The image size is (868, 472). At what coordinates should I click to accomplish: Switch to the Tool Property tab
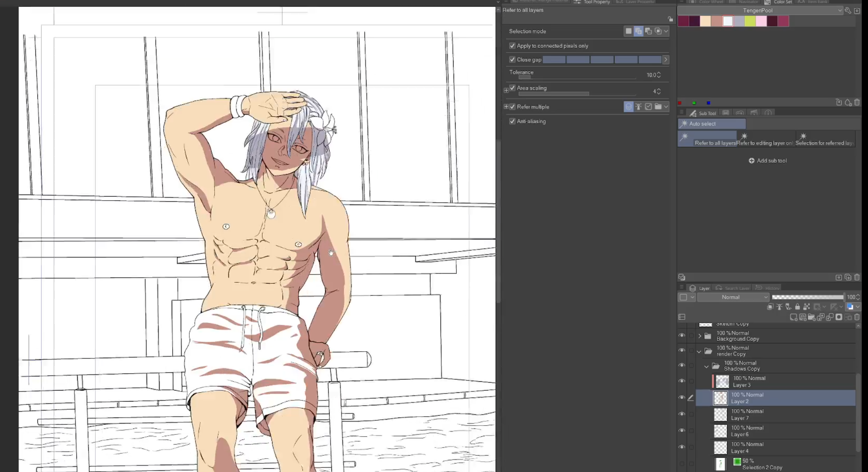point(592,2)
